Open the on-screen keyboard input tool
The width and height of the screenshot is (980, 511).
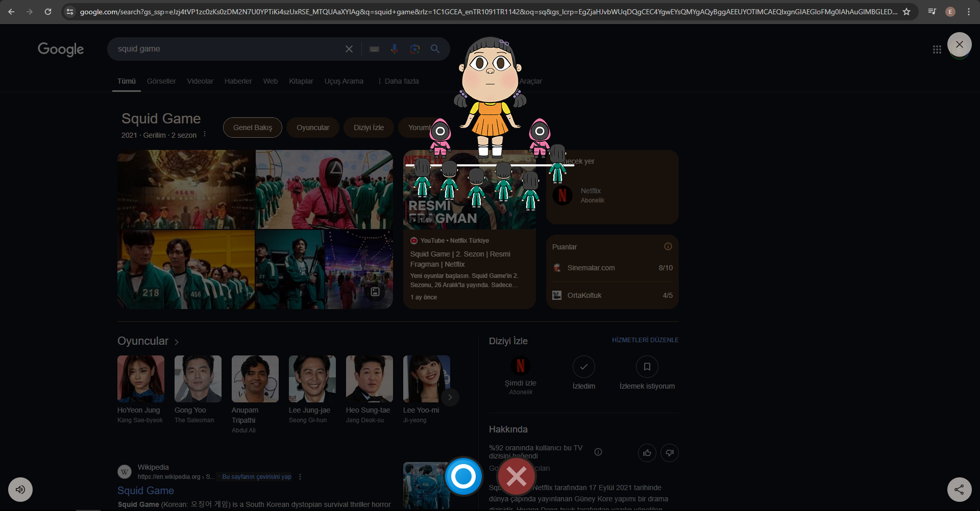[x=375, y=49]
